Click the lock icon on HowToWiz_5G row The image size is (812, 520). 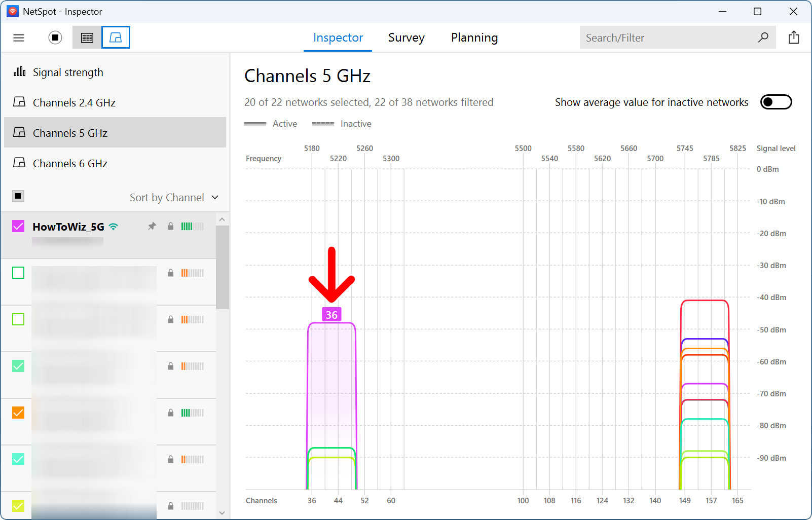pyautogui.click(x=170, y=226)
